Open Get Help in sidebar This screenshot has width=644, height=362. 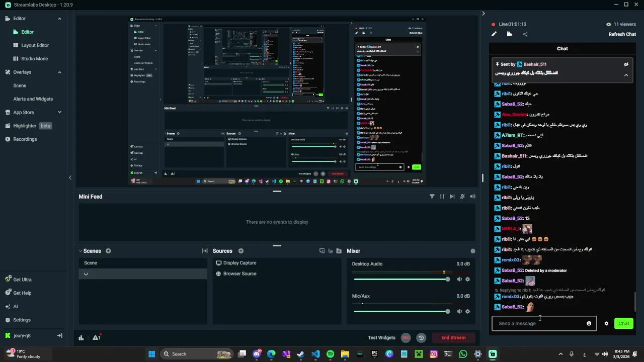tap(22, 293)
